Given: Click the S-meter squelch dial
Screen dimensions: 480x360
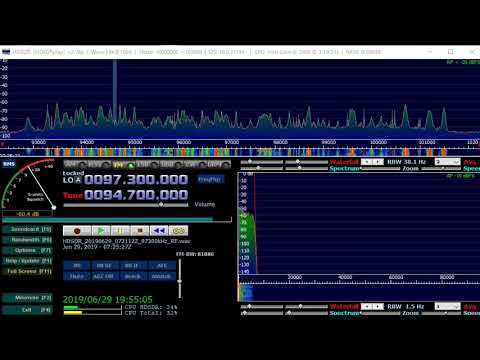Looking at the screenshot, I should point(28,185).
